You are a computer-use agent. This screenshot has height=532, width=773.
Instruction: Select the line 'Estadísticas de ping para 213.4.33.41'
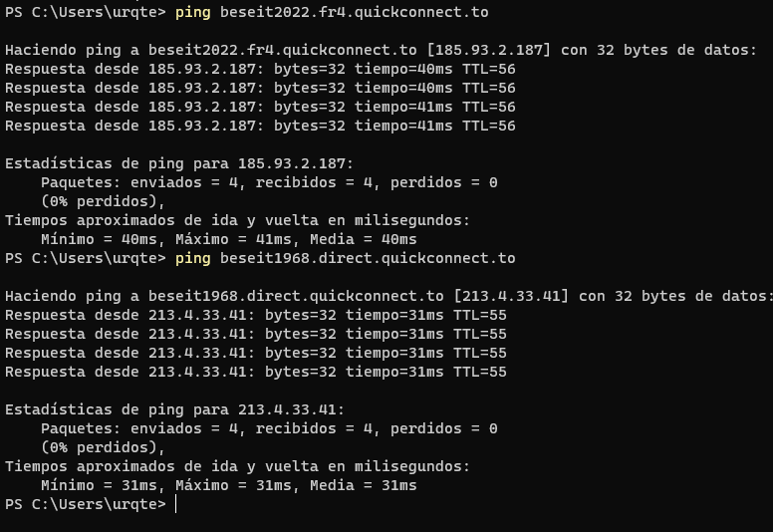[x=175, y=409]
